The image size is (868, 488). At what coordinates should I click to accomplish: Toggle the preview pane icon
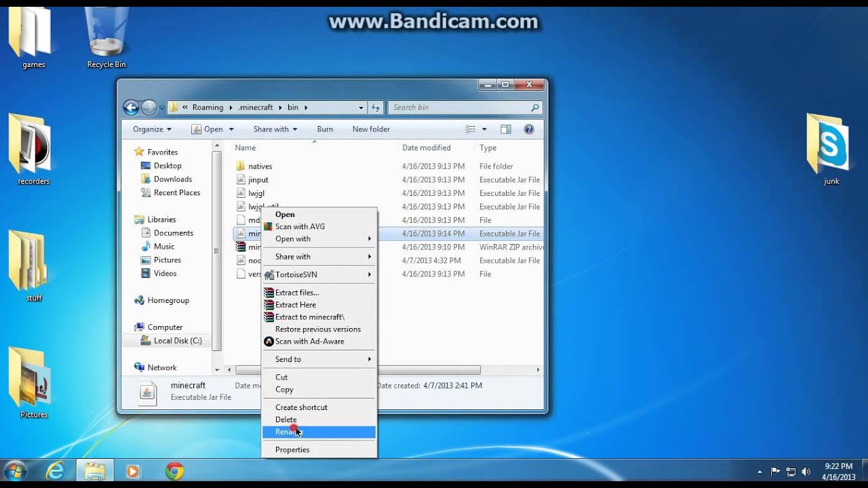point(506,129)
